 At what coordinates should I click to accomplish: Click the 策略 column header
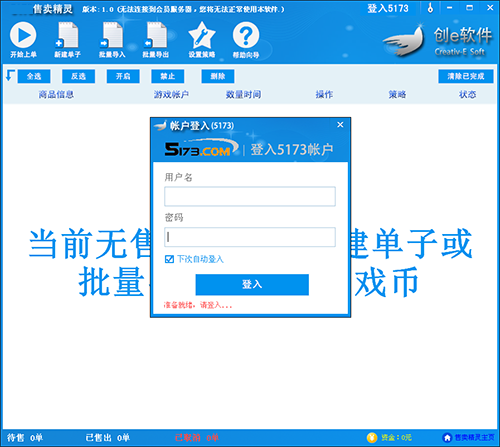click(x=397, y=95)
